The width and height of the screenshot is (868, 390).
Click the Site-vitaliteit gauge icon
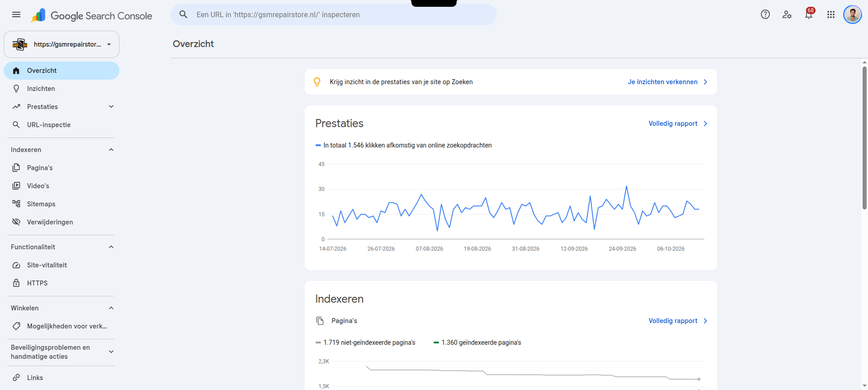click(x=16, y=265)
